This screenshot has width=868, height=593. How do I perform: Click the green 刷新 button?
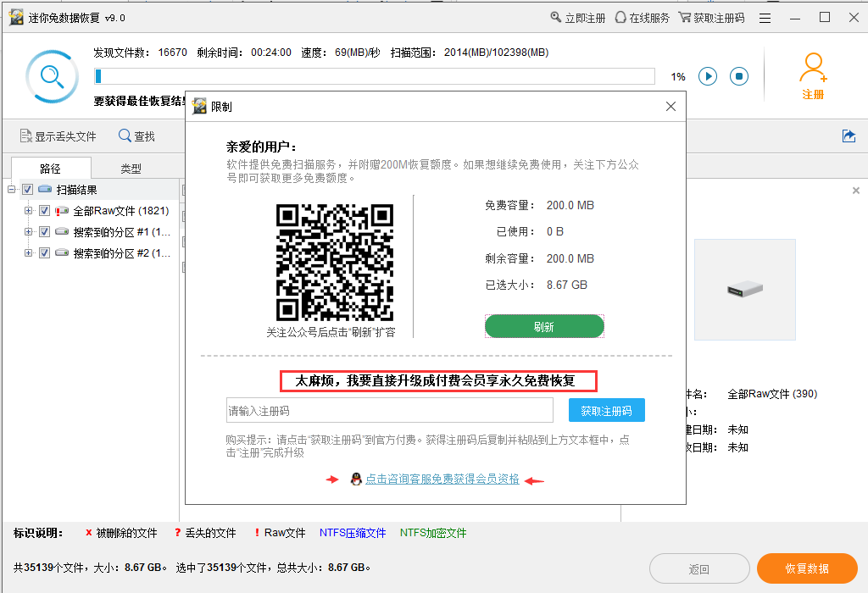click(544, 326)
